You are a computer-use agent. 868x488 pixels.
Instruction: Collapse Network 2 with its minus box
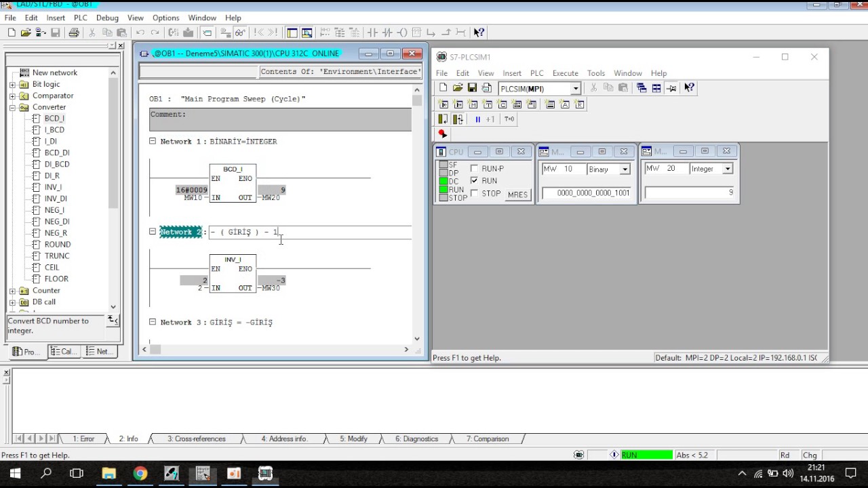click(x=153, y=231)
